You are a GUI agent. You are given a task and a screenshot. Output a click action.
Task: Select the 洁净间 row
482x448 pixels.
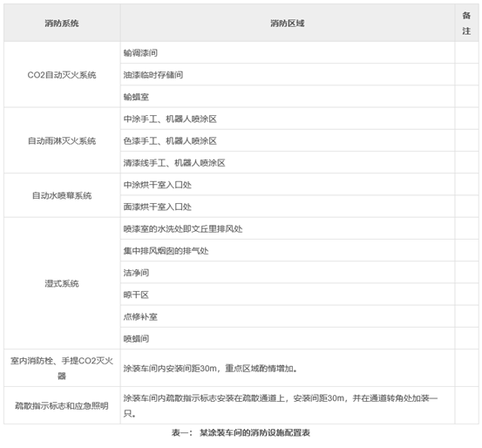[288, 273]
